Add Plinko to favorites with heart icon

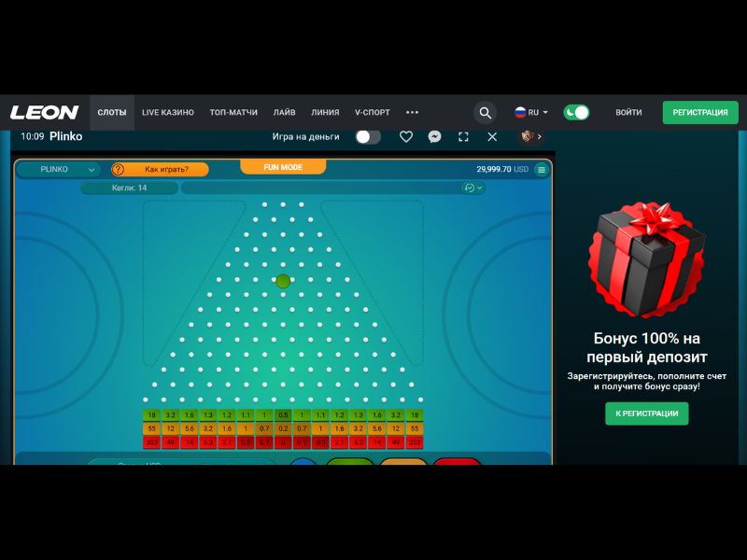click(x=406, y=136)
